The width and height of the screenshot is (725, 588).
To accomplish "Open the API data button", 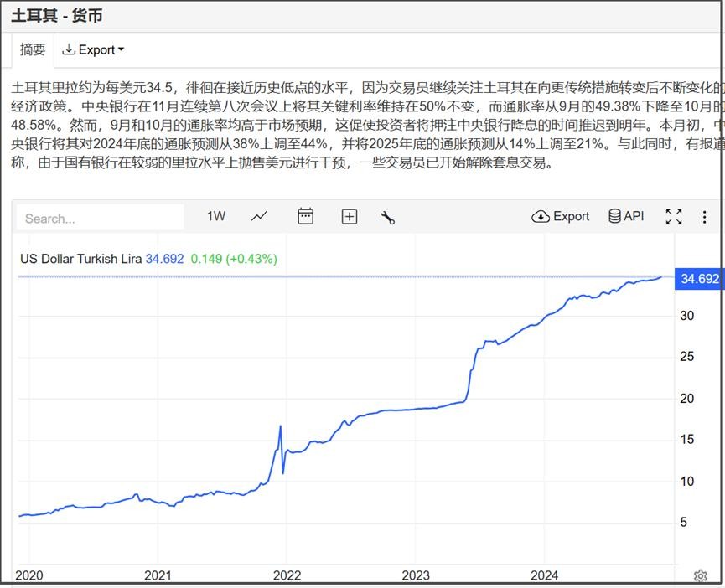I will tap(626, 216).
